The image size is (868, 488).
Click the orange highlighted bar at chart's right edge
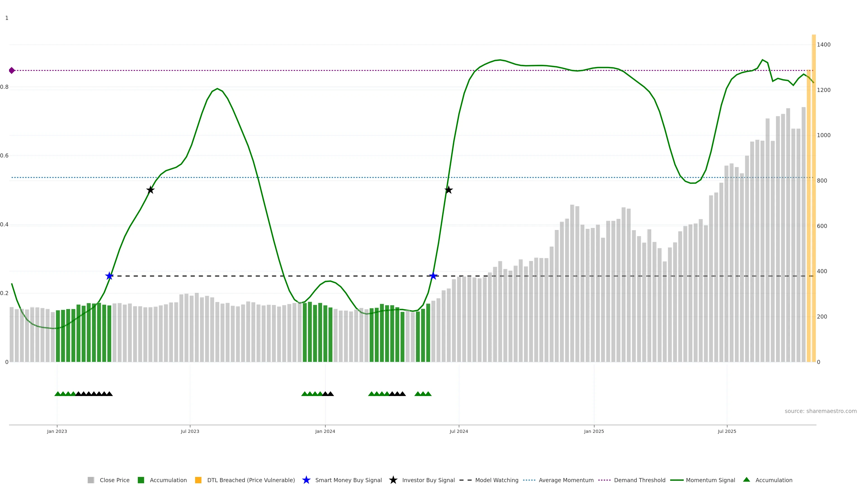[814, 202]
